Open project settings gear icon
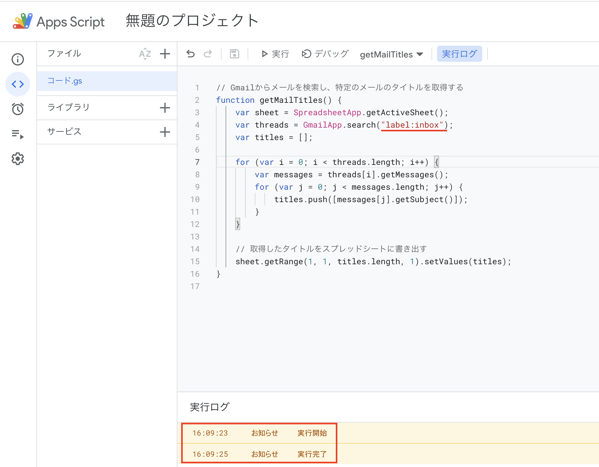 [18, 159]
